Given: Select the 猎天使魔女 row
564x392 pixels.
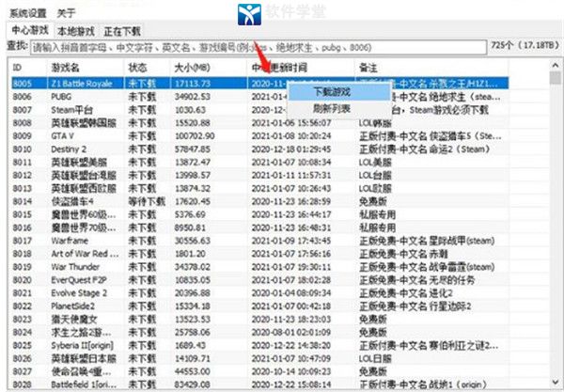Looking at the screenshot, I should (259, 320).
